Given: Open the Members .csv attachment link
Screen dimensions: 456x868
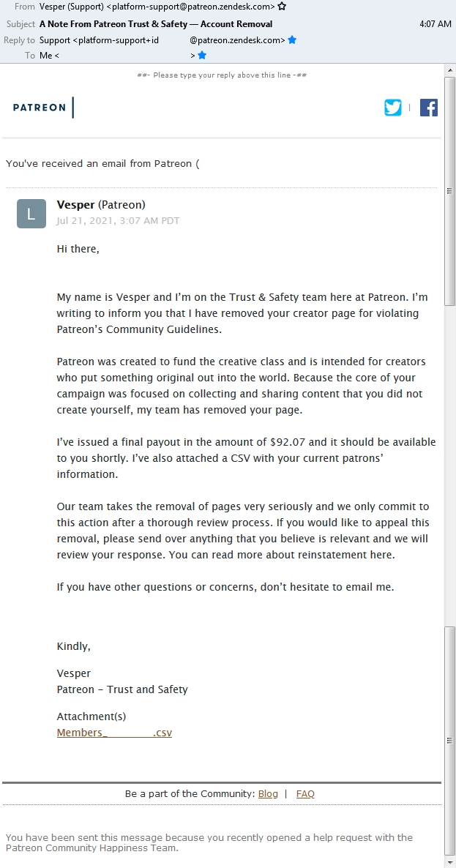Looking at the screenshot, I should pos(114,733).
